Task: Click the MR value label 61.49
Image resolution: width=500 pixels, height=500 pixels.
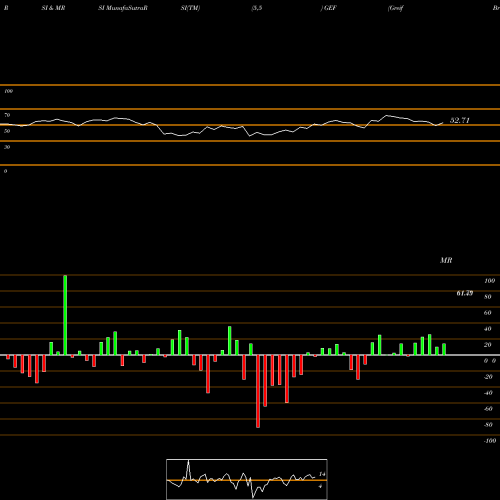Action: tap(465, 293)
